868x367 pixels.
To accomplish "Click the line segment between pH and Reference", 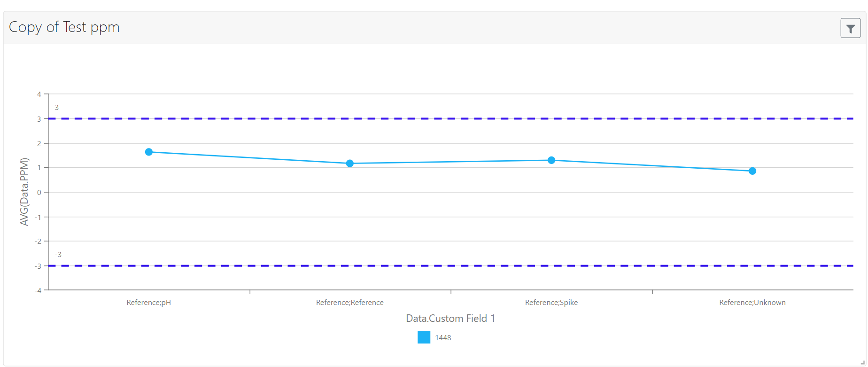I will (x=249, y=158).
